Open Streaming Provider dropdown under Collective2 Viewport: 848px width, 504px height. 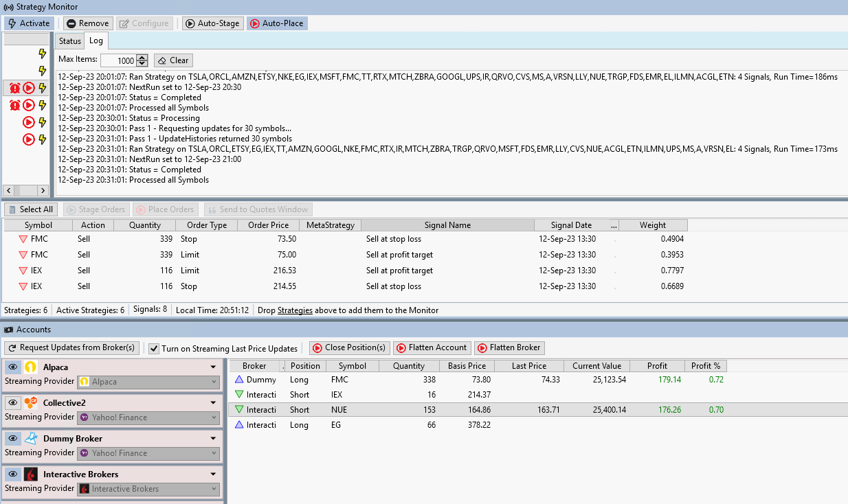(148, 417)
